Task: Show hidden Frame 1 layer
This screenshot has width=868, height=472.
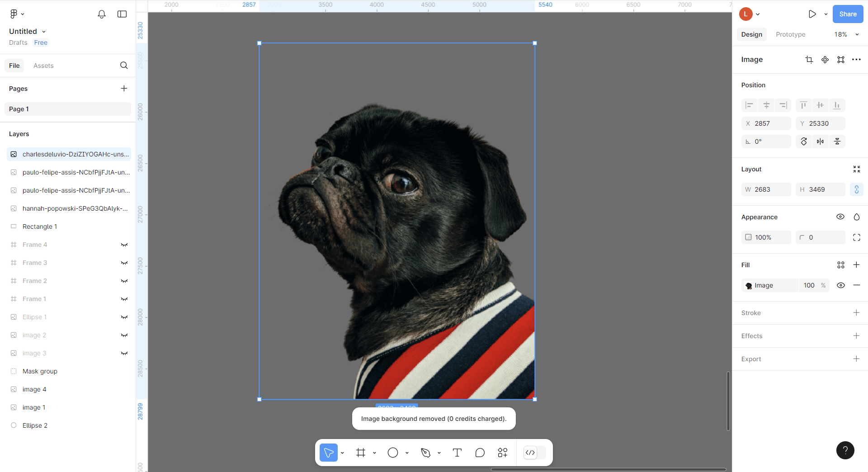Action: [x=124, y=299]
